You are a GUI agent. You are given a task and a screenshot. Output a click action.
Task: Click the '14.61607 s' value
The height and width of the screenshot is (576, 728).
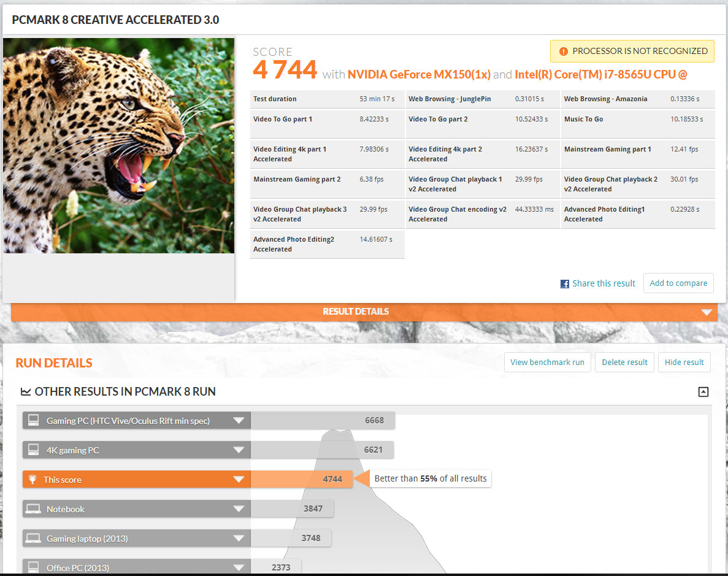375,239
